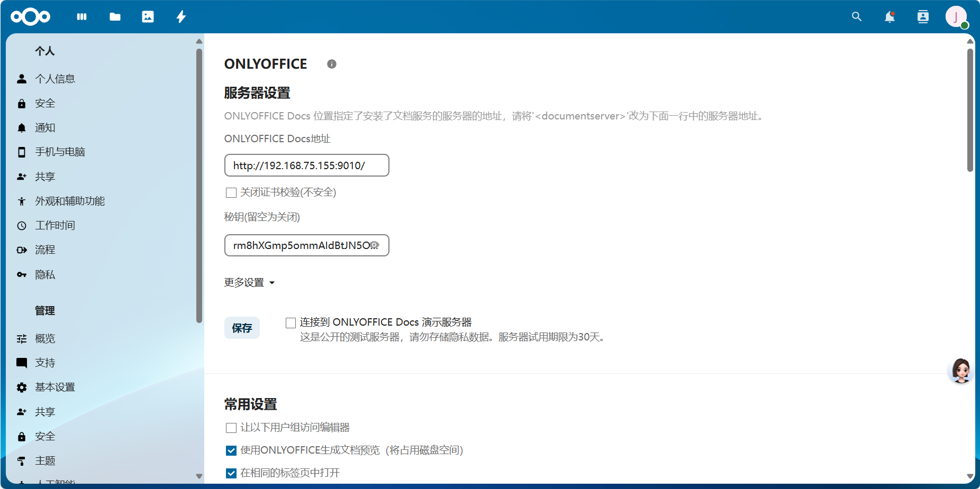This screenshot has width=980, height=489.
Task: Click the ONLYOFFICE Docs address field
Action: point(306,165)
